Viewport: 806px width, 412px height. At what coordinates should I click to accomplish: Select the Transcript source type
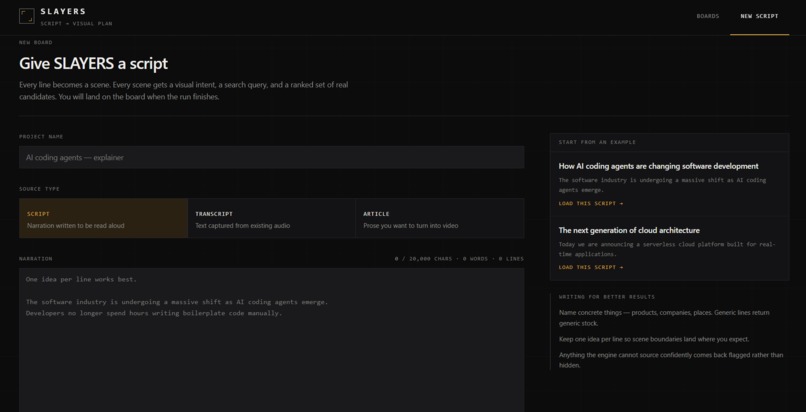pos(271,218)
